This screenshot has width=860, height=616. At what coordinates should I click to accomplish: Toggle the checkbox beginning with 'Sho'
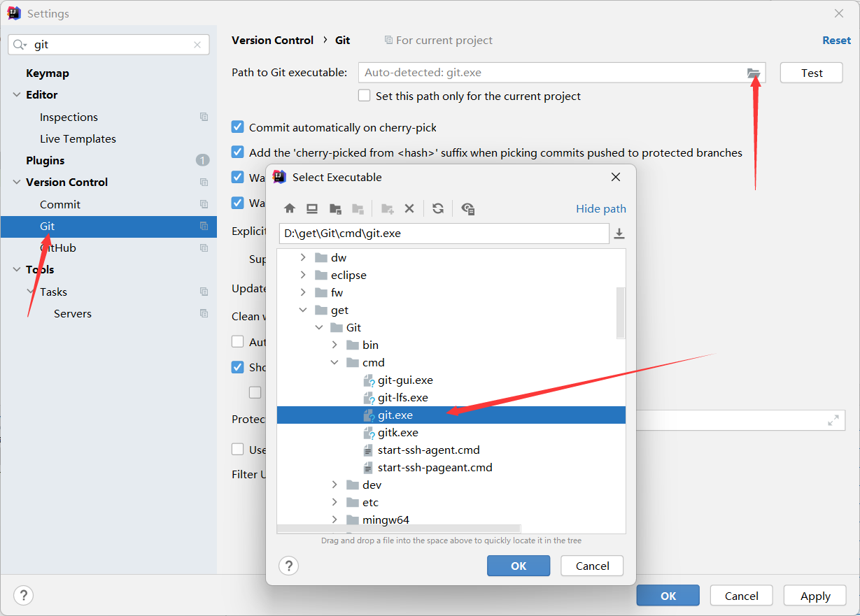(x=238, y=367)
